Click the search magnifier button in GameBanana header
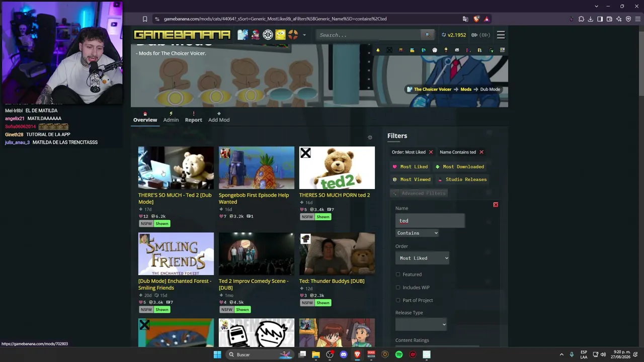This screenshot has width=644, height=362. point(428,35)
